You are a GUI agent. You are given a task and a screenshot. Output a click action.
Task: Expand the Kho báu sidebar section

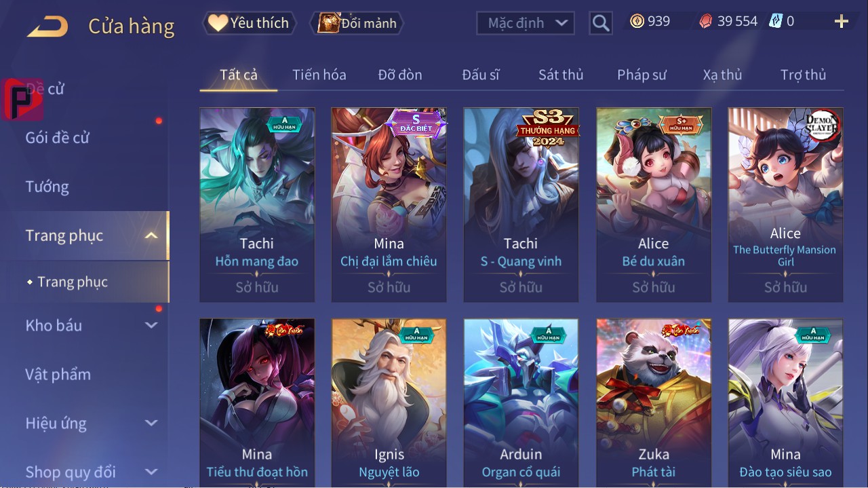click(x=151, y=325)
